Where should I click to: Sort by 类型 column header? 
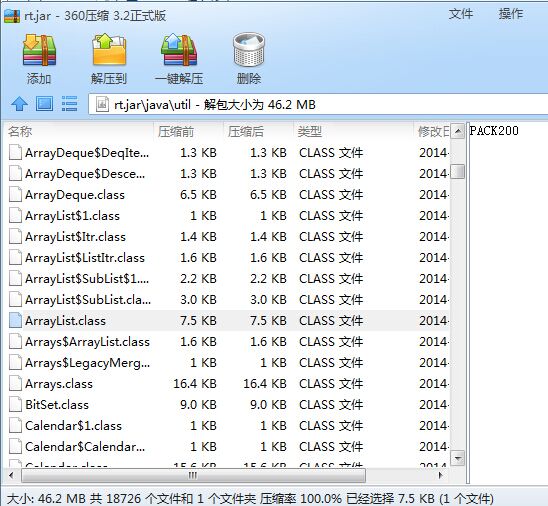(353, 132)
